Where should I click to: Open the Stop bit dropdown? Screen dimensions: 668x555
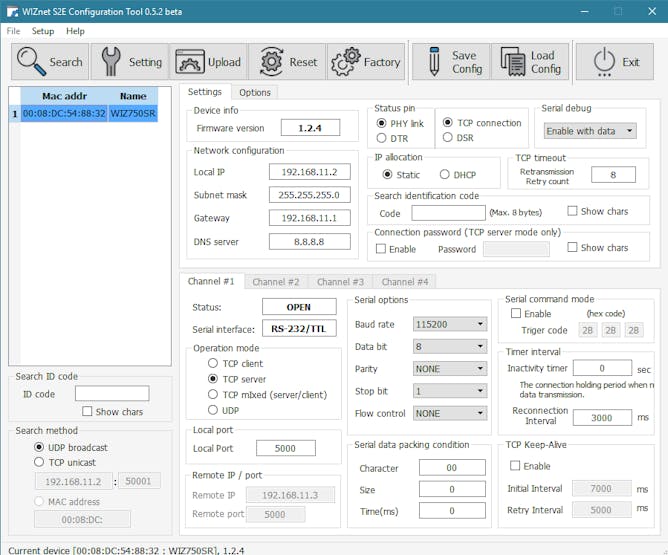point(450,391)
